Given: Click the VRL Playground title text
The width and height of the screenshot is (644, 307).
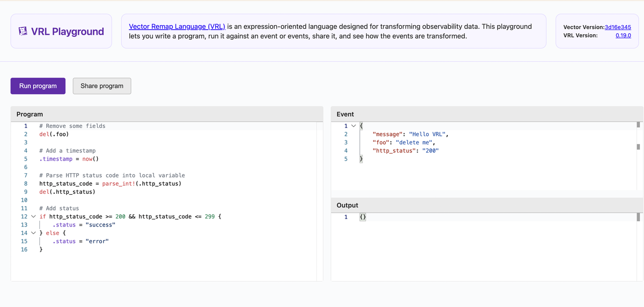Looking at the screenshot, I should point(67,31).
